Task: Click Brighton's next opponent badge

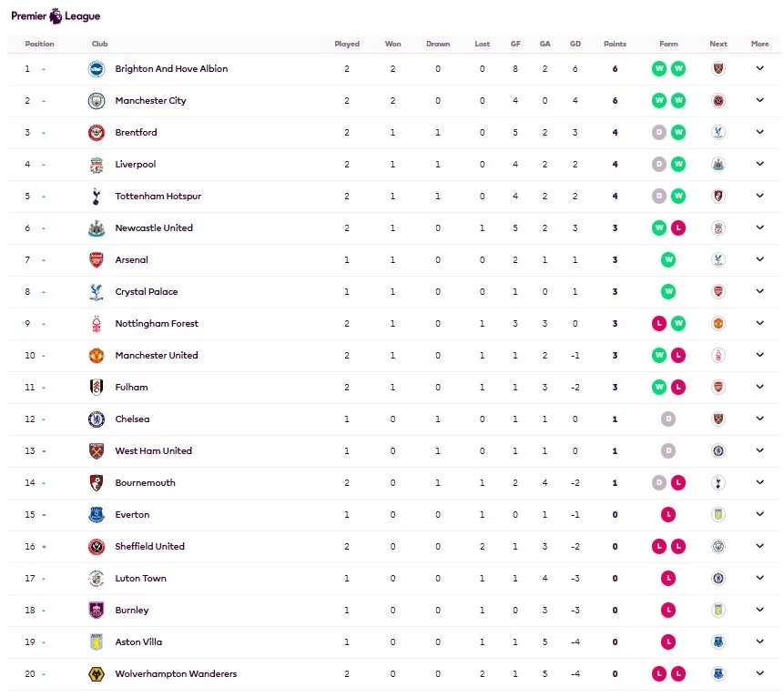Action: tap(718, 69)
